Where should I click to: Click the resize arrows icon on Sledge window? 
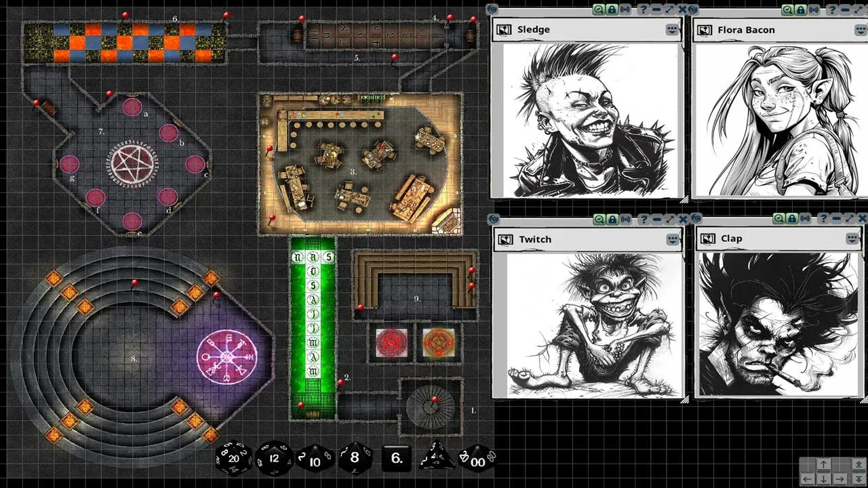[x=669, y=9]
